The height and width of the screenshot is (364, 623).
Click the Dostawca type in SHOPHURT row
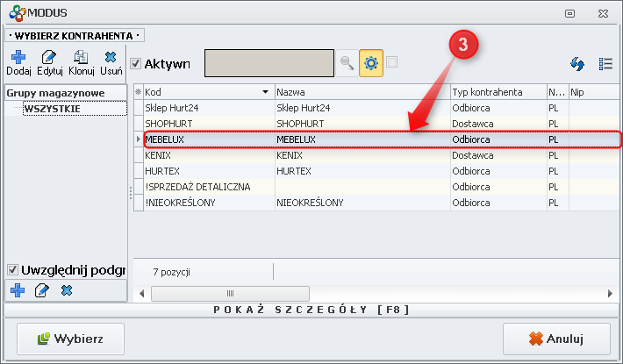coord(498,124)
